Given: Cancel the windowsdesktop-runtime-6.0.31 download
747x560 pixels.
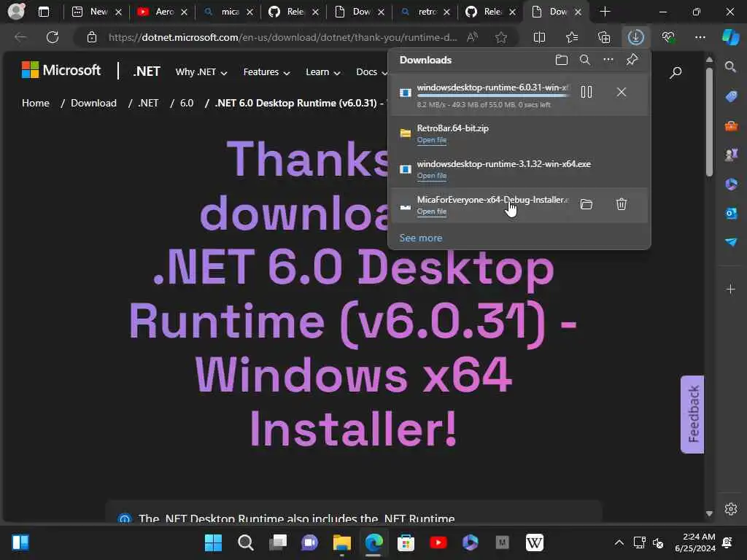Looking at the screenshot, I should point(622,92).
